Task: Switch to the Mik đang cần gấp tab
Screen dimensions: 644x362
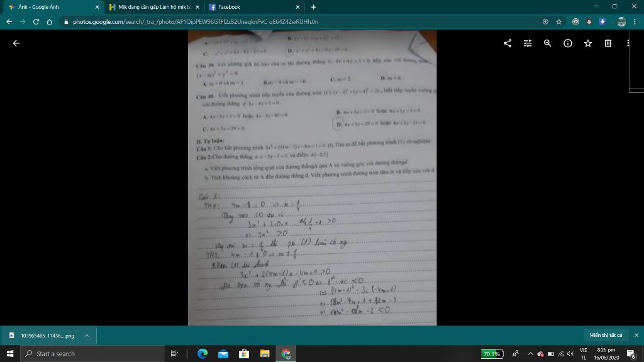Action: click(x=153, y=7)
